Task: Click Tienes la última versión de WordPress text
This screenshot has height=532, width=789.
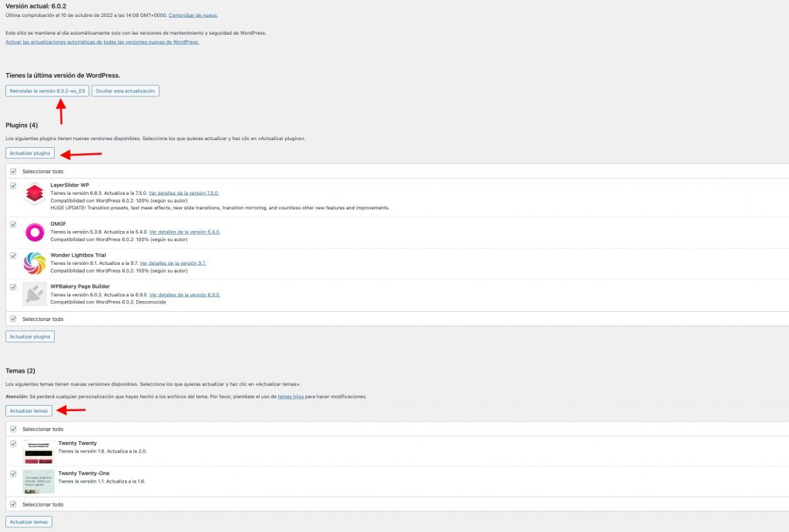Action: [63, 75]
